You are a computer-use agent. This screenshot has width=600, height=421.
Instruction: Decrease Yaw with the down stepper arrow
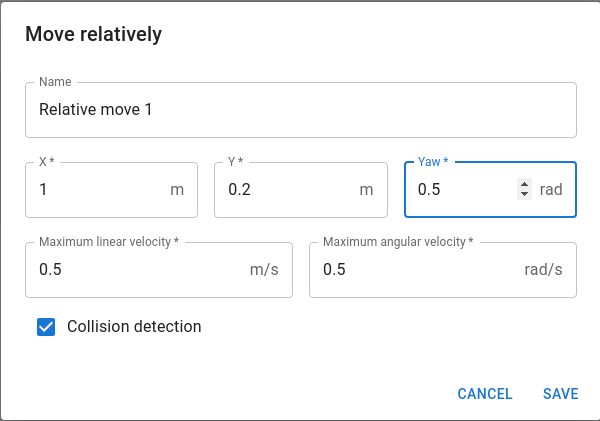pyautogui.click(x=524, y=194)
